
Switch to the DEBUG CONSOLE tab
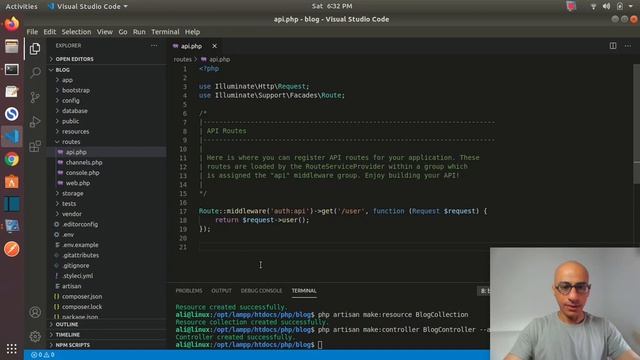pos(261,291)
